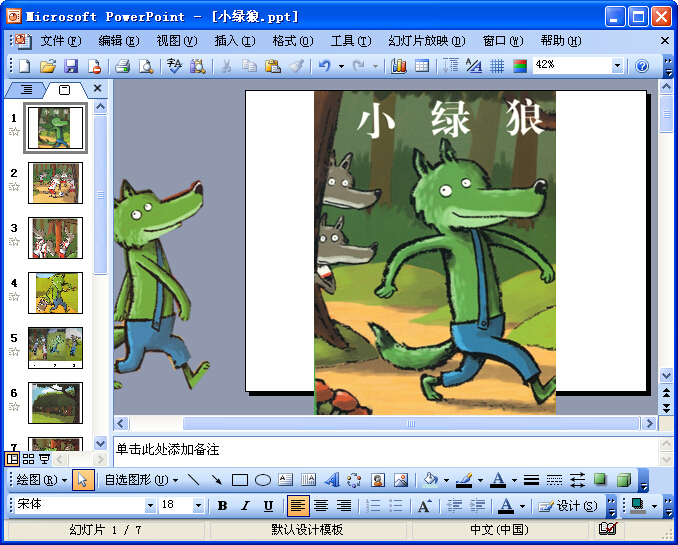Toggle show formatting icon
678x545 pixels.
(474, 66)
